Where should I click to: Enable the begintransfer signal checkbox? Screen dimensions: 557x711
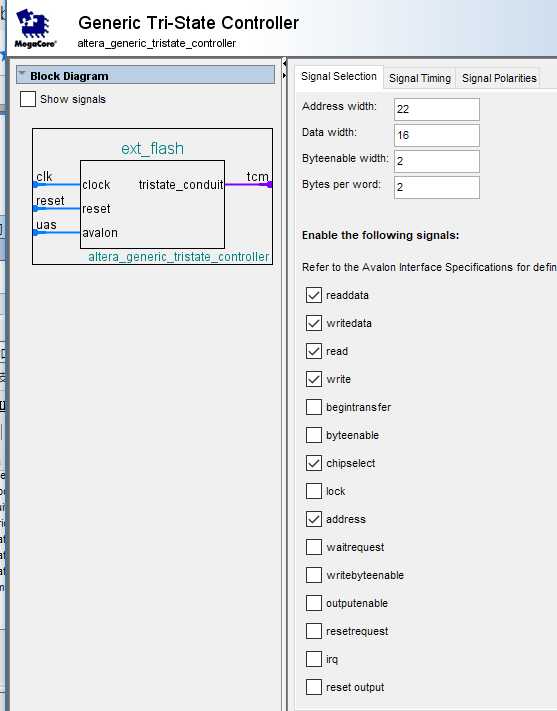tap(314, 407)
